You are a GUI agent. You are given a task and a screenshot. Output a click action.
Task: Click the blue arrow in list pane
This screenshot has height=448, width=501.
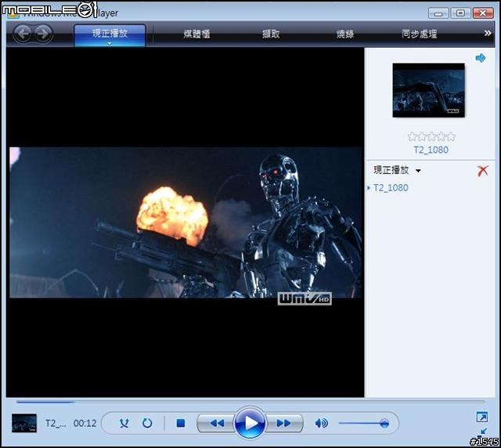(x=480, y=58)
